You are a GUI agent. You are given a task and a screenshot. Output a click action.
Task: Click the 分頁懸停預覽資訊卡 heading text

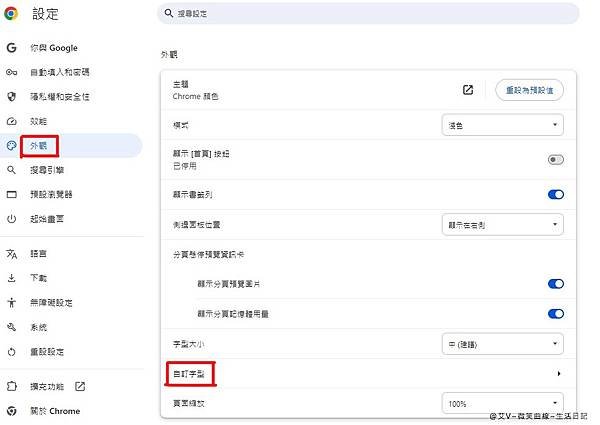click(x=209, y=254)
